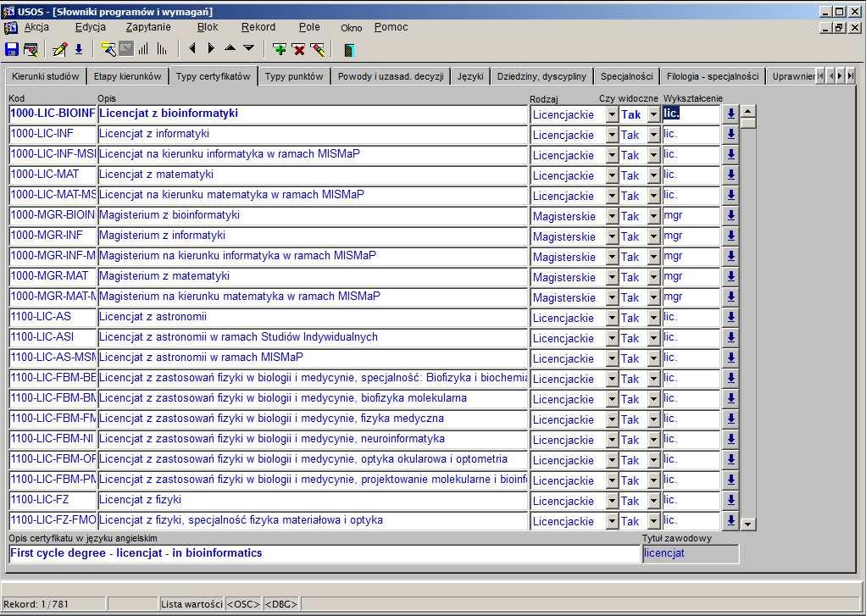Click the blue down-arrow list-of-values toolbar icon
Image resolution: width=866 pixels, height=616 pixels.
[79, 49]
